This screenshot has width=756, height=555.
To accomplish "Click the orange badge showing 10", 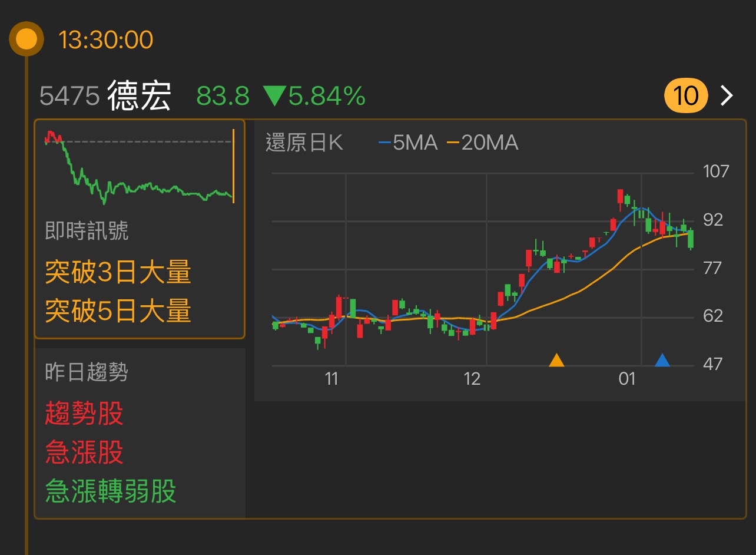I will (685, 95).
